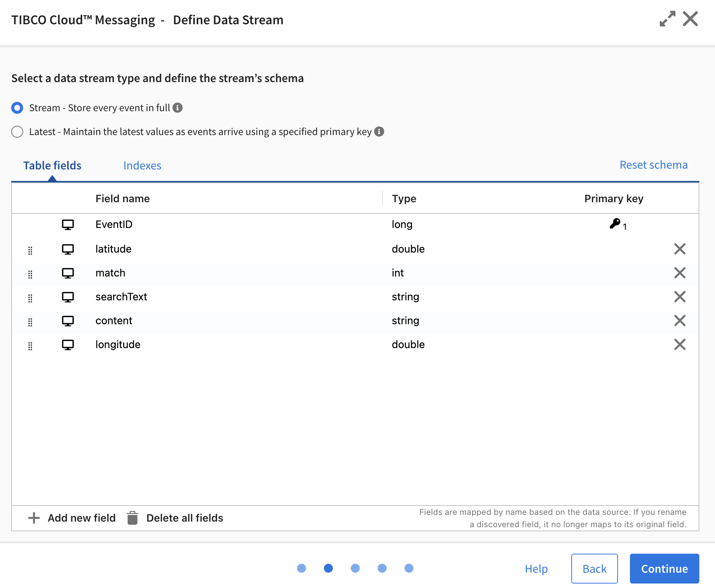Click the Back button
The image size is (715, 588).
click(594, 569)
